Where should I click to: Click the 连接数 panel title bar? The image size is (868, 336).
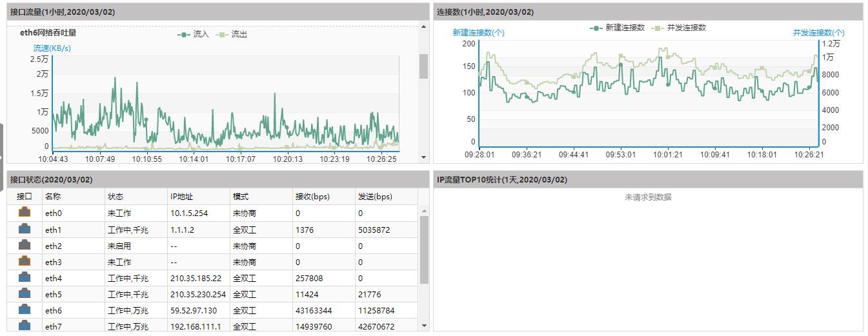coord(648,12)
